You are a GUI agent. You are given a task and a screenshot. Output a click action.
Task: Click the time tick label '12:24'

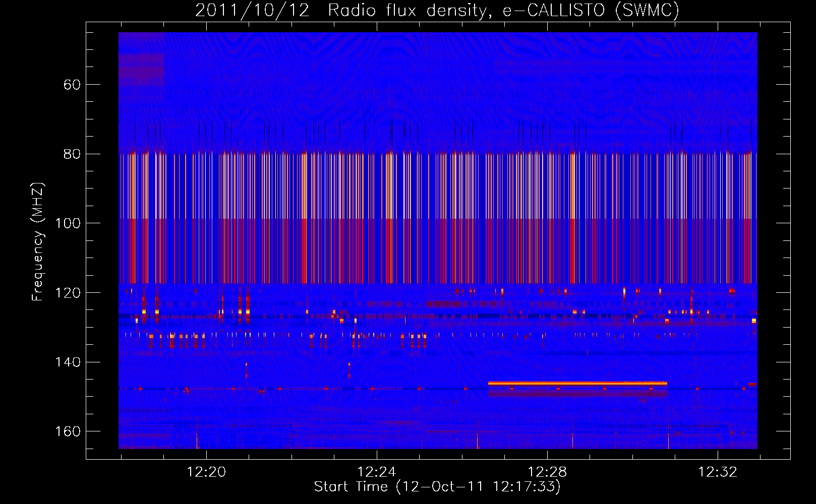pos(377,472)
